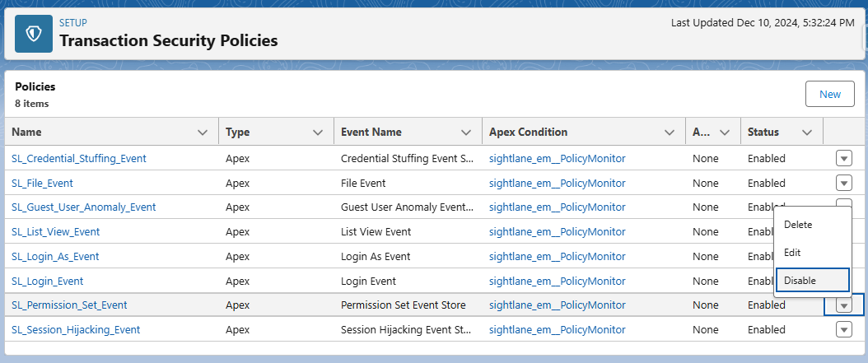Open SL_Login_As_Event policy link
The height and width of the screenshot is (363, 868).
pyautogui.click(x=55, y=256)
